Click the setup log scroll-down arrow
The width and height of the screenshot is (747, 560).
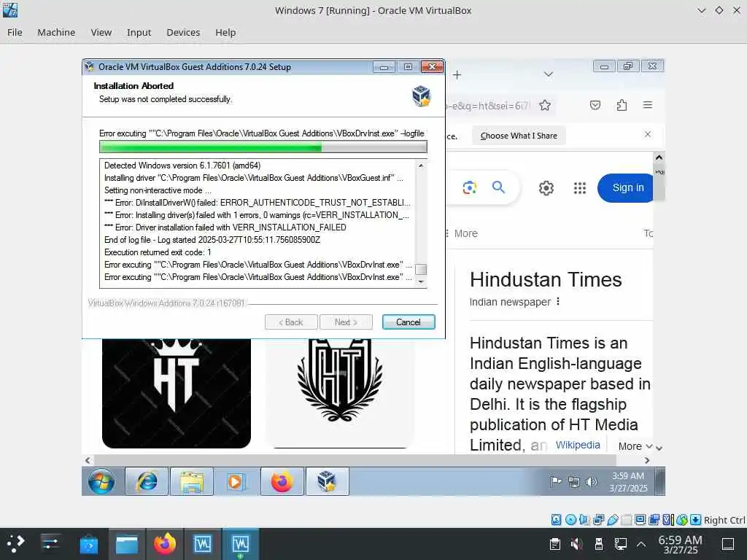[x=421, y=282]
